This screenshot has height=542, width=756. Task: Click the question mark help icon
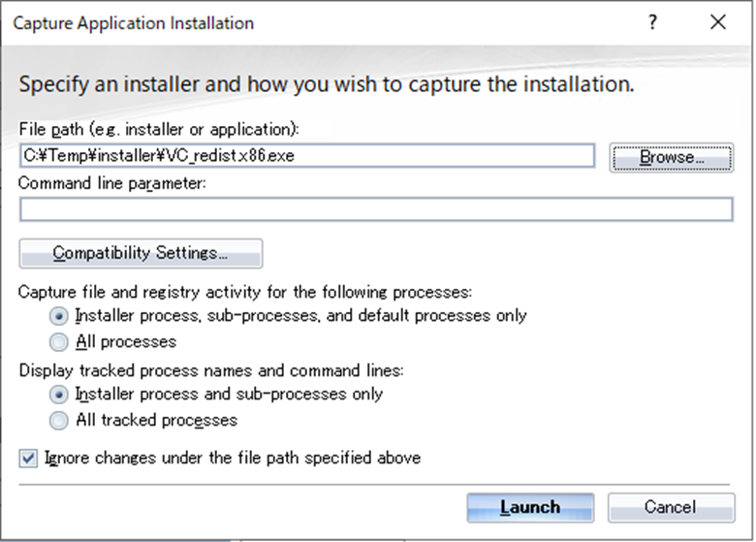click(653, 22)
